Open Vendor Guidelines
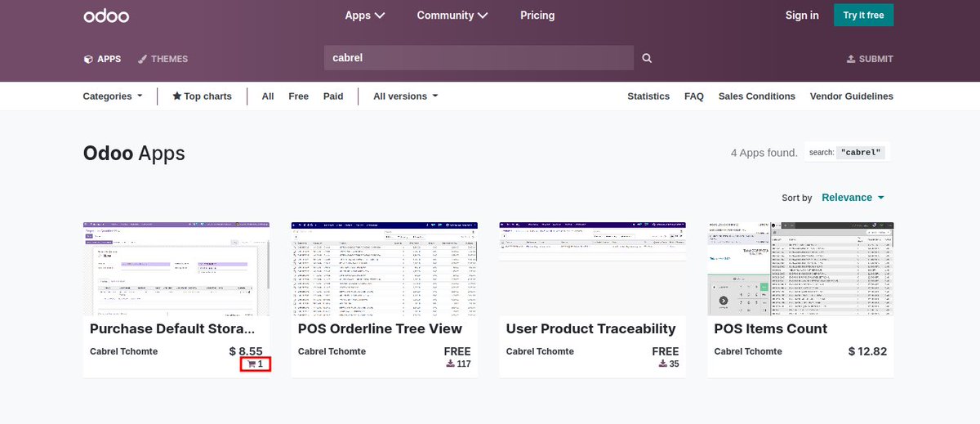This screenshot has height=424, width=980. pos(852,96)
